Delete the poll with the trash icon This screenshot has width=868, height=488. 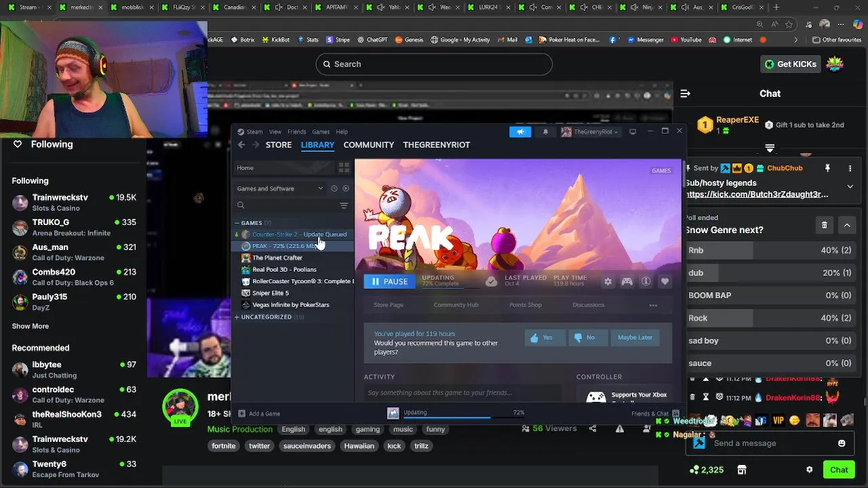(x=825, y=225)
